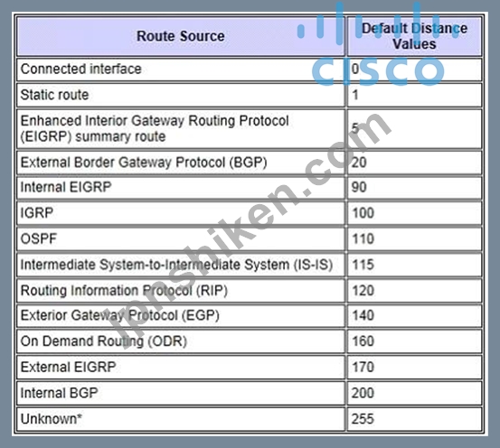The height and width of the screenshot is (448, 500).
Task: Click the distance value 110
Action: coord(363,239)
